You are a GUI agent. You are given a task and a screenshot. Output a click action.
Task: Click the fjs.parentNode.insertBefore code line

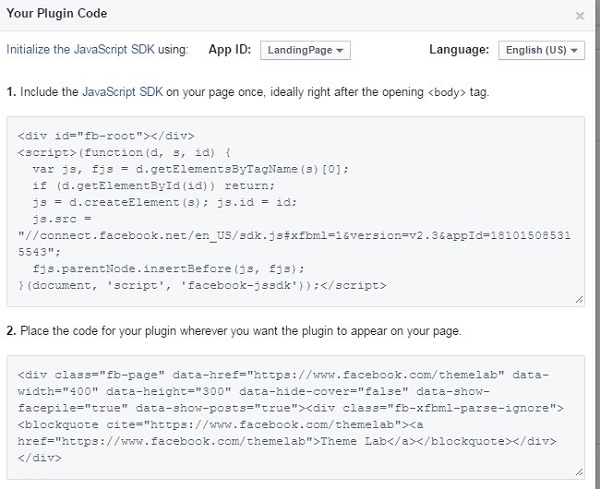click(x=168, y=269)
